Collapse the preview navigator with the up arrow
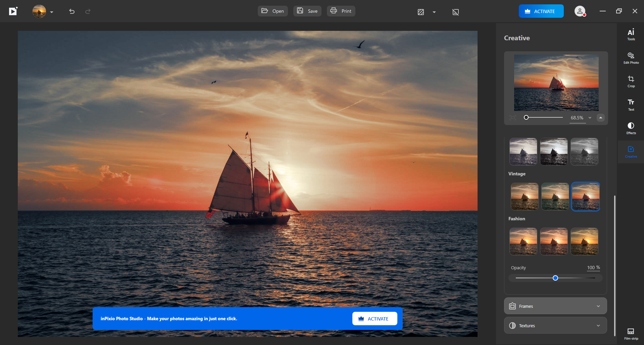This screenshot has height=345, width=644. 600,118
